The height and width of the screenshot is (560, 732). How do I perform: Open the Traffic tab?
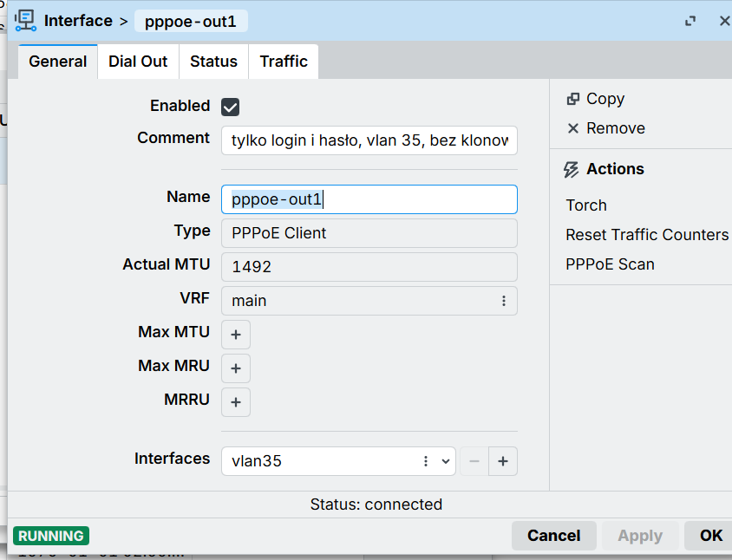(284, 62)
